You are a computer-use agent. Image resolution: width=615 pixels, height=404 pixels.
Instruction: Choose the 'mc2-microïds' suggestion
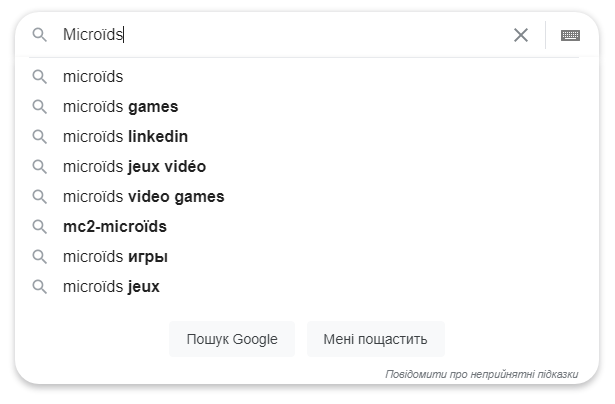point(115,227)
